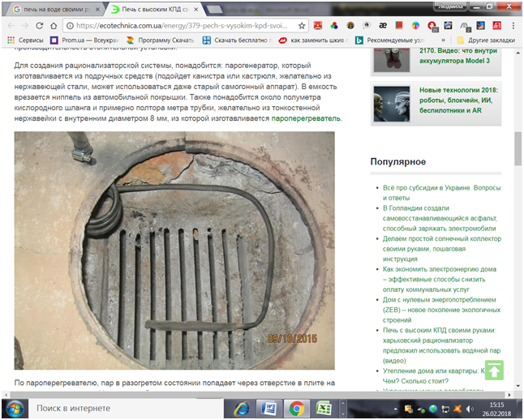524x420 pixels.
Task: Open the как заменить шкив bookmark
Action: [x=313, y=41]
